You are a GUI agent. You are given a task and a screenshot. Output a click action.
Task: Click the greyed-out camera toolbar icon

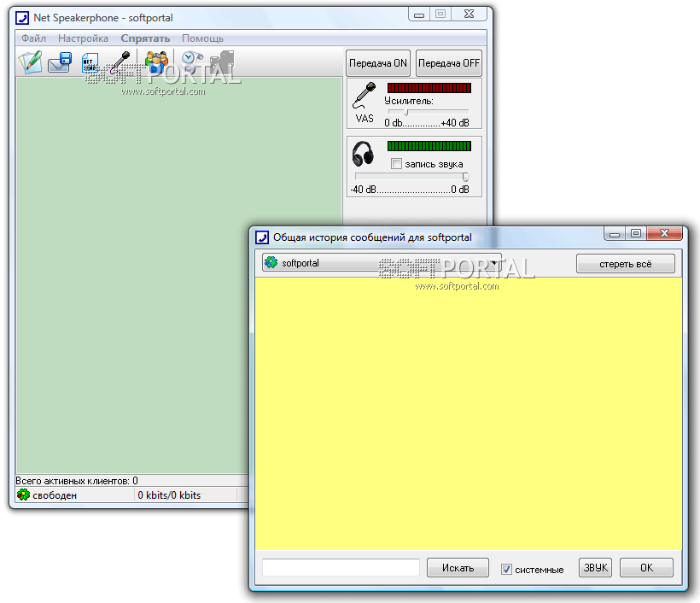(x=222, y=62)
